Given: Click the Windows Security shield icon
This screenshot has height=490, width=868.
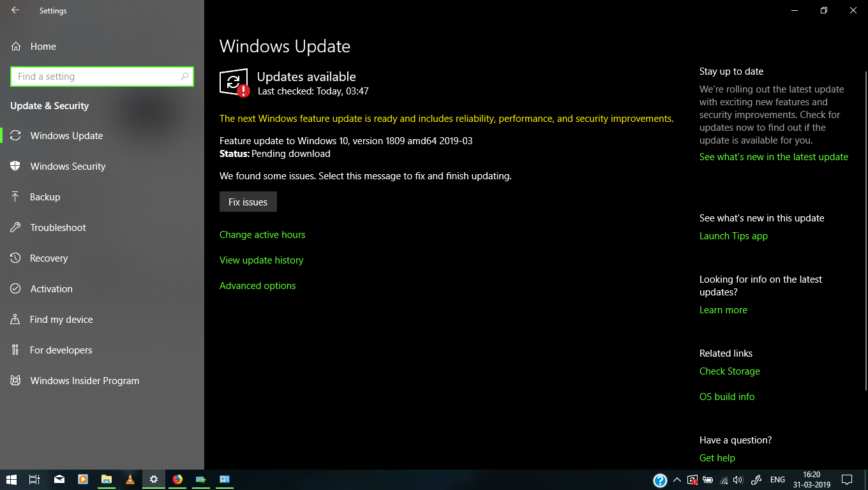Looking at the screenshot, I should coord(15,167).
